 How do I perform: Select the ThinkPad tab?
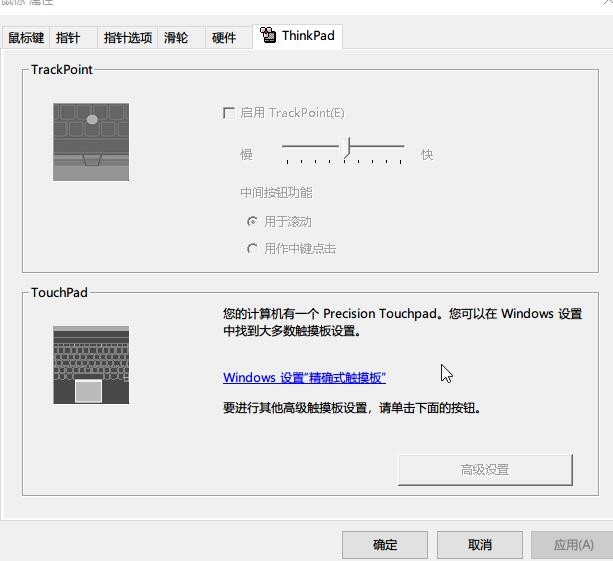(298, 36)
